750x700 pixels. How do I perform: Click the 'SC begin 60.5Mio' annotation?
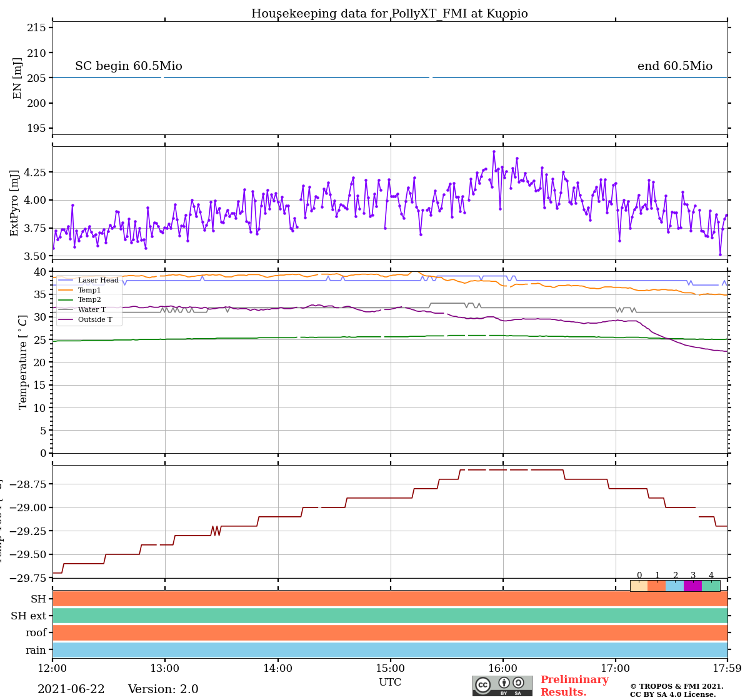coord(129,66)
